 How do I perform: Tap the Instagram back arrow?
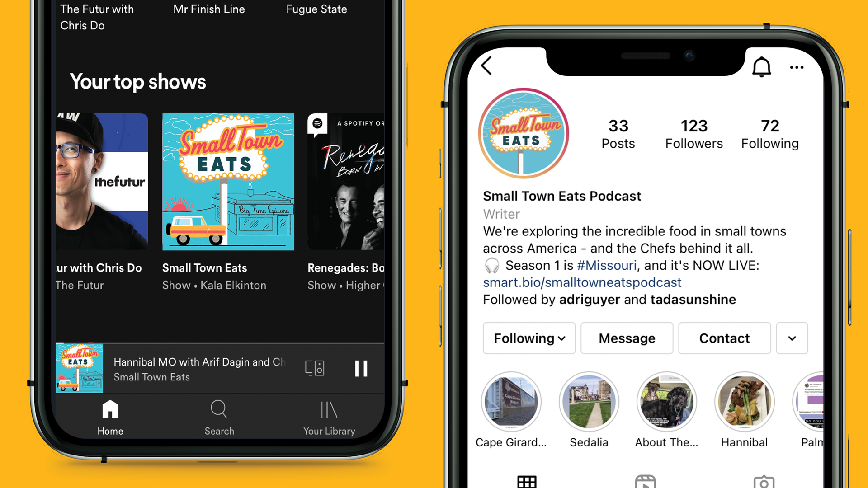(x=488, y=66)
